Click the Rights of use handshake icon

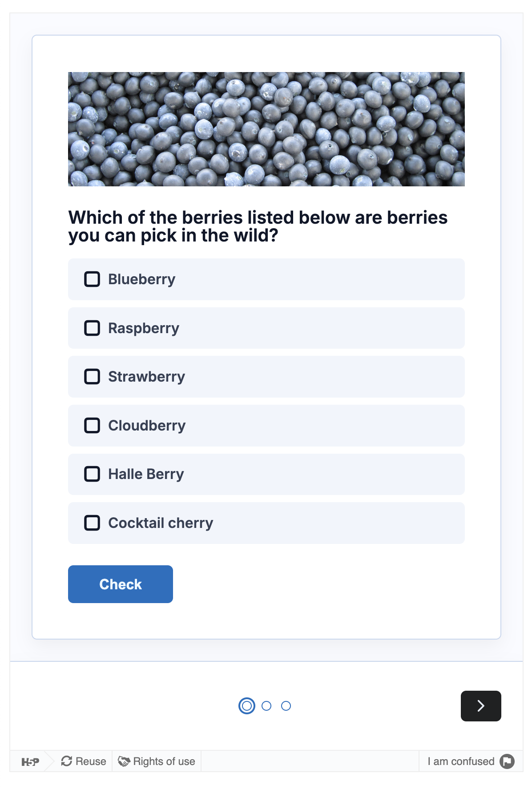124,761
